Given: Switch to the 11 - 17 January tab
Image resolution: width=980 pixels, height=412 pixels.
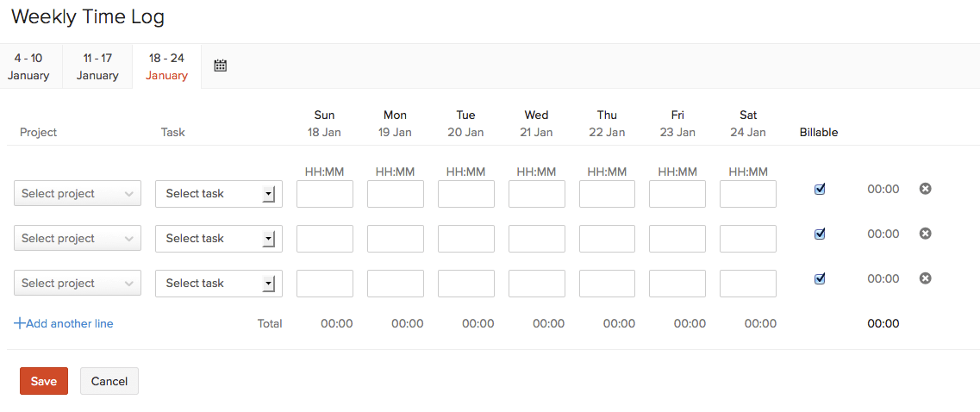Looking at the screenshot, I should pos(97,66).
